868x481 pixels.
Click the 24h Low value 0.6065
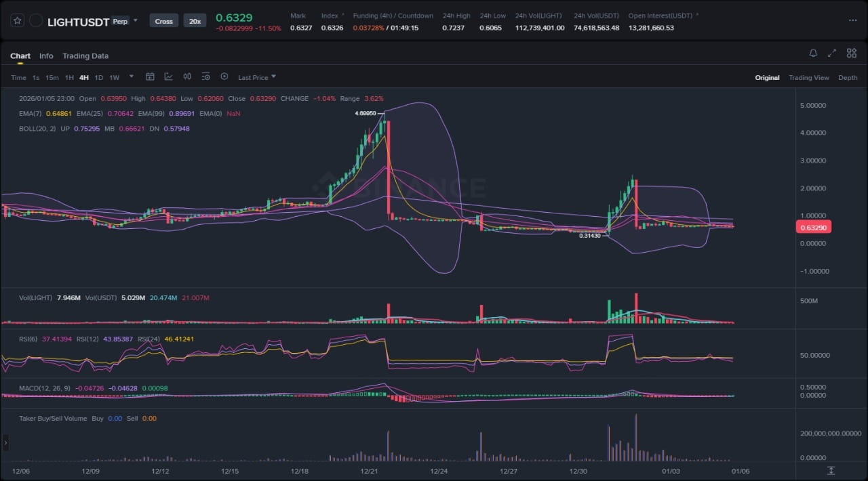tap(490, 28)
